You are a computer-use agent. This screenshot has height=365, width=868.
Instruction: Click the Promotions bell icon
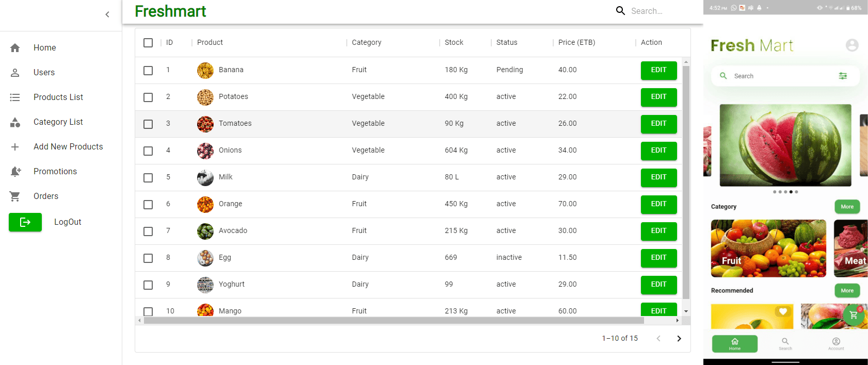[15, 172]
